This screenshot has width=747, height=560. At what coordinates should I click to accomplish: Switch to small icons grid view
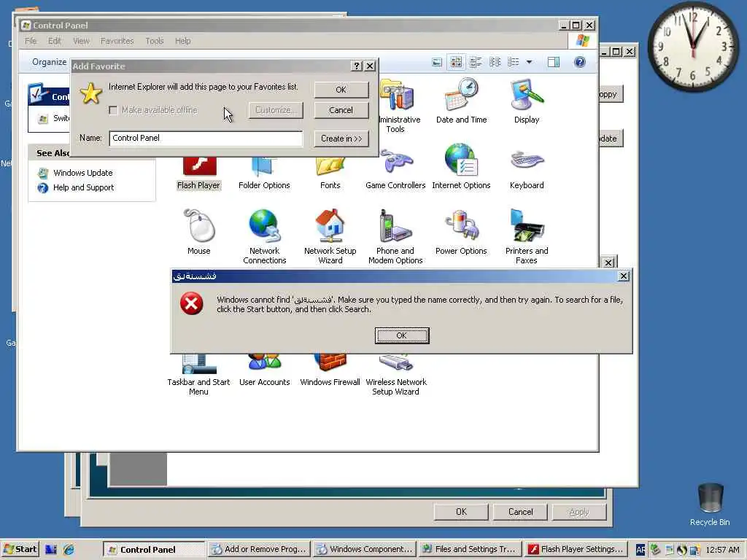[495, 62]
